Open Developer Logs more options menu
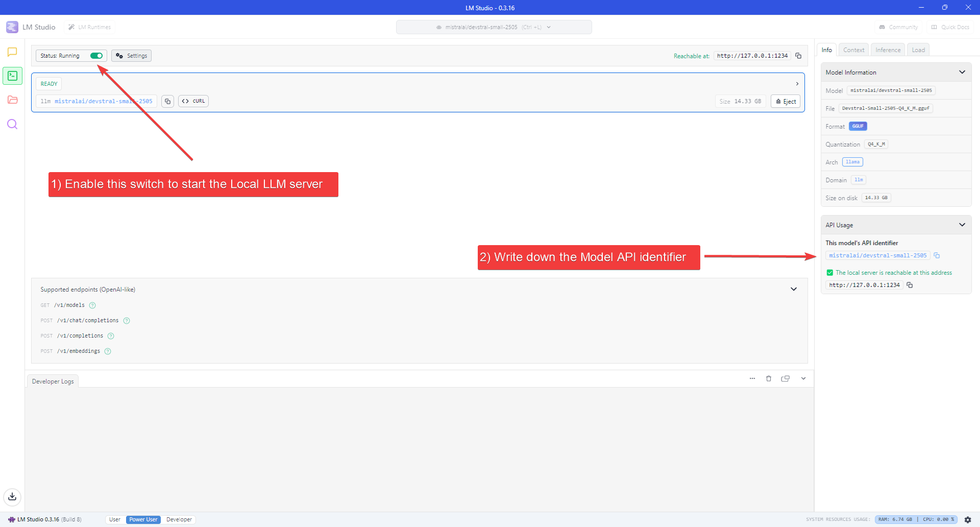 pyautogui.click(x=752, y=378)
